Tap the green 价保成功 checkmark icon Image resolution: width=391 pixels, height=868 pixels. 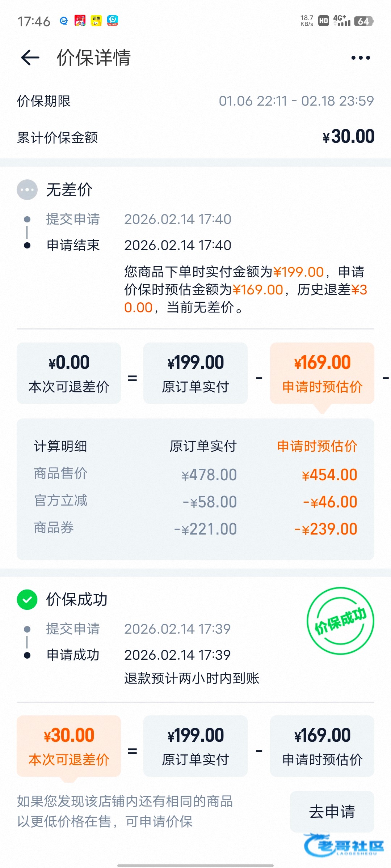(27, 599)
